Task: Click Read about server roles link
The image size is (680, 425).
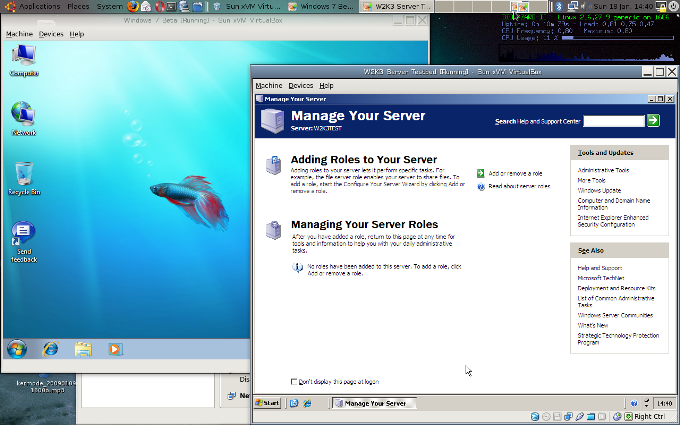Action: point(519,186)
